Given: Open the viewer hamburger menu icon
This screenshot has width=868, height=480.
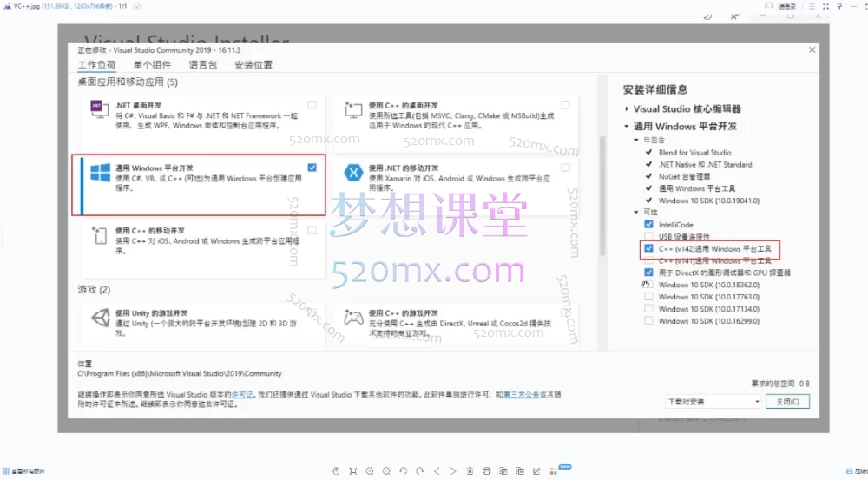Looking at the screenshot, I should point(812,6).
